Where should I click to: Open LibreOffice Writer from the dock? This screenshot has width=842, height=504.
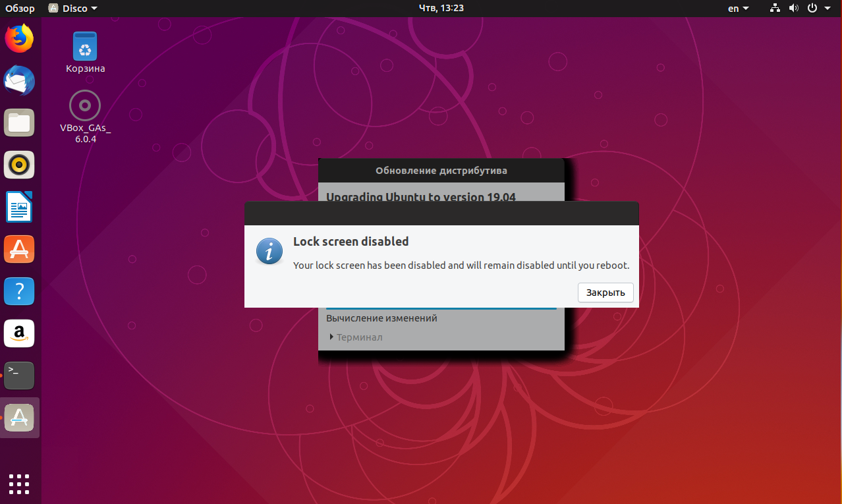tap(19, 207)
